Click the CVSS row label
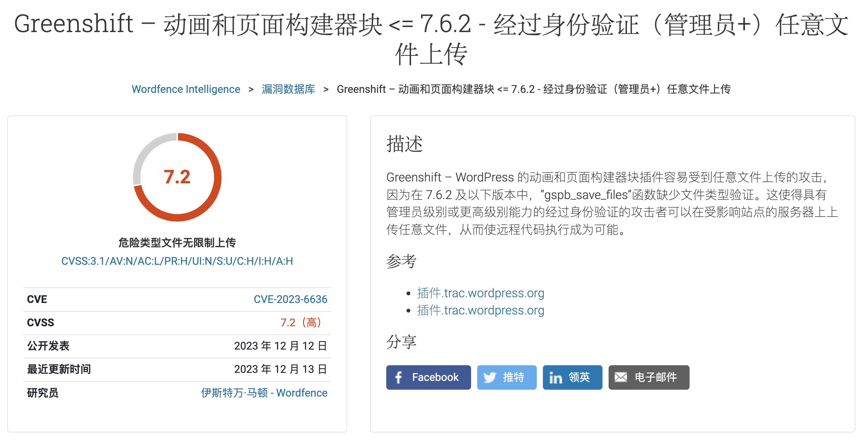This screenshot has width=868, height=447. coord(40,322)
